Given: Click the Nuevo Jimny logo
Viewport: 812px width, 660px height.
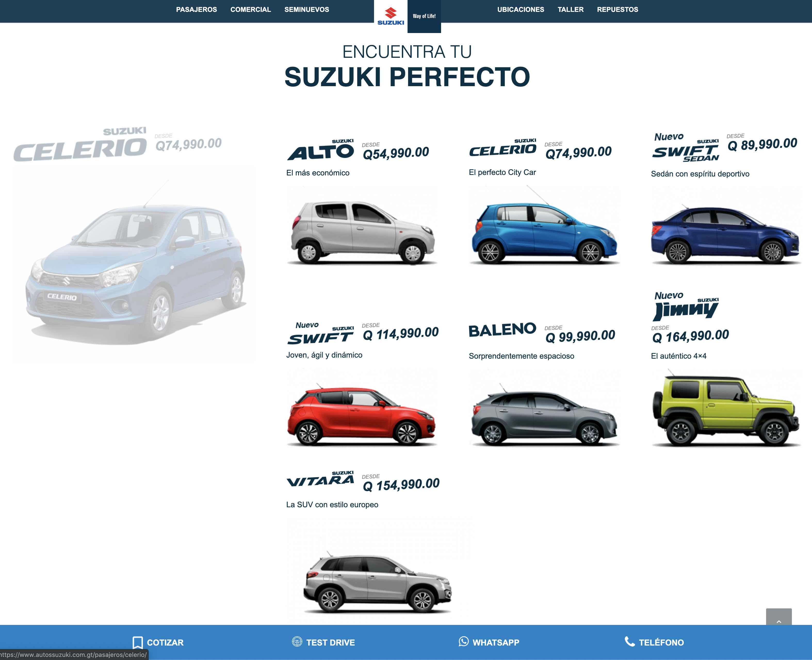Looking at the screenshot, I should (x=686, y=307).
